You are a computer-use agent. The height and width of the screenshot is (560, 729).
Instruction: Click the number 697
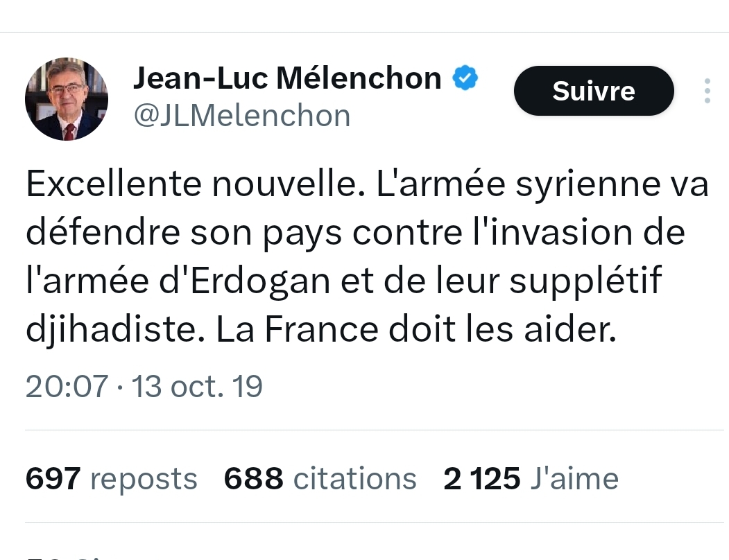(x=53, y=478)
